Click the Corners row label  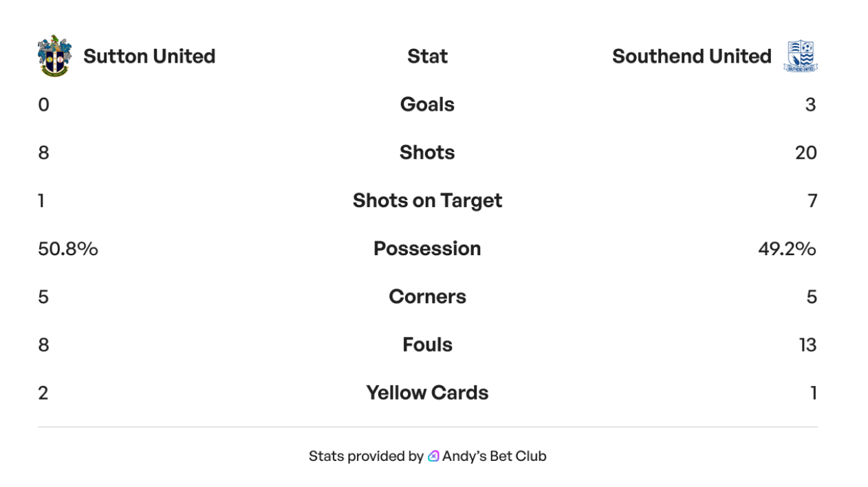(427, 297)
